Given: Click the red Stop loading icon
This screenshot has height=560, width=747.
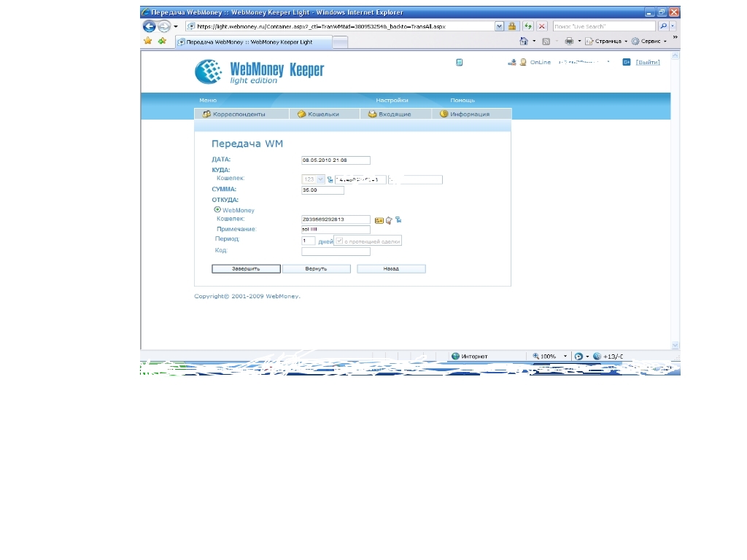Looking at the screenshot, I should click(x=542, y=26).
